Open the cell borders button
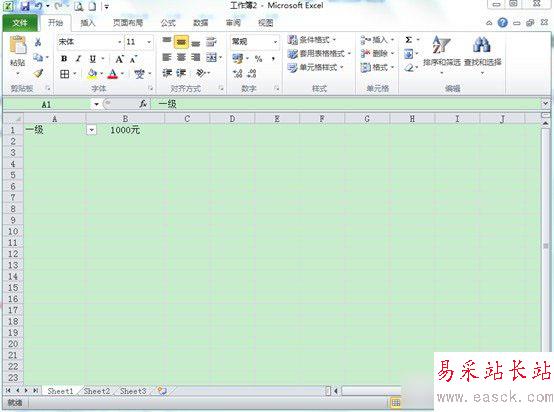This screenshot has height=412, width=554. click(65, 74)
